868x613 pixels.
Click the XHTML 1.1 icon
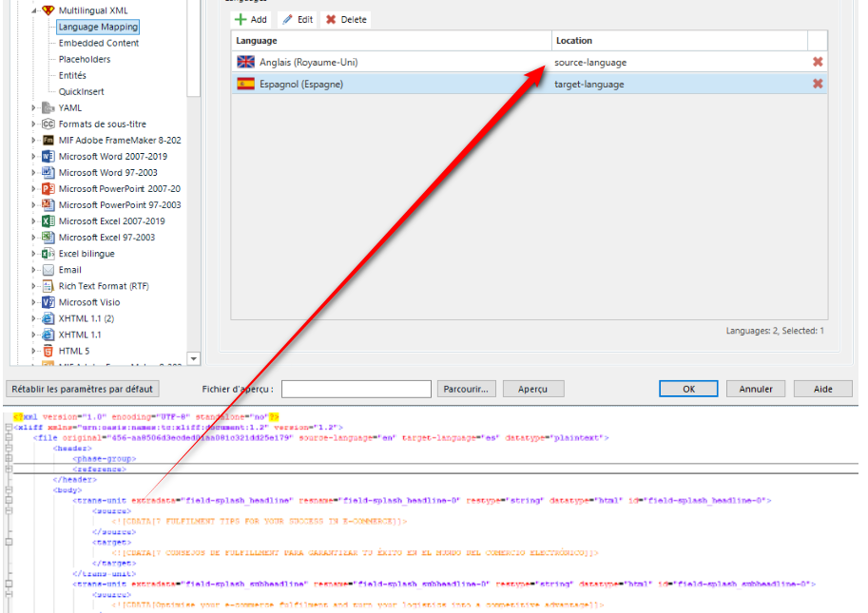(x=48, y=335)
